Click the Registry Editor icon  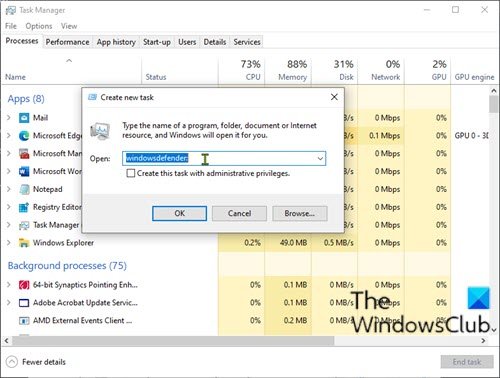pos(24,207)
